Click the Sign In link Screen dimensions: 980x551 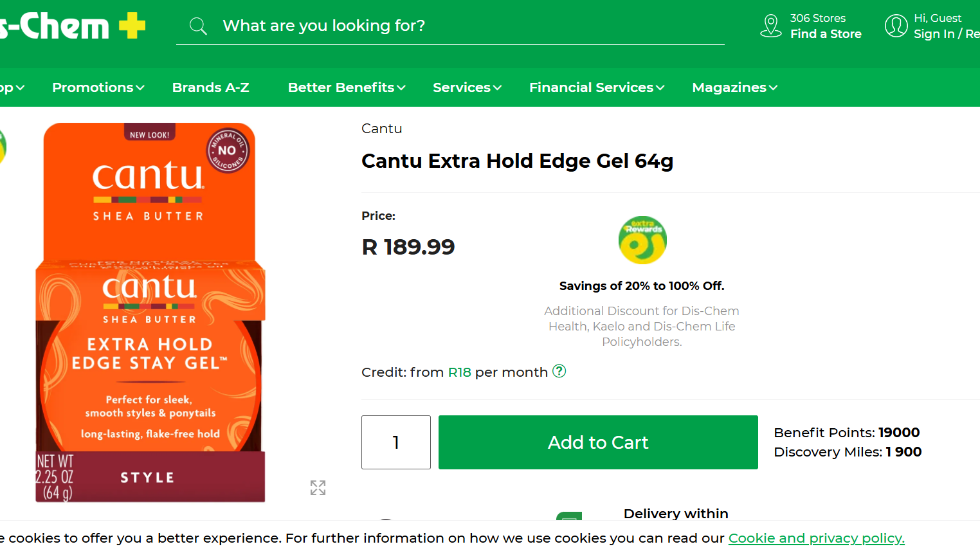[x=934, y=34]
